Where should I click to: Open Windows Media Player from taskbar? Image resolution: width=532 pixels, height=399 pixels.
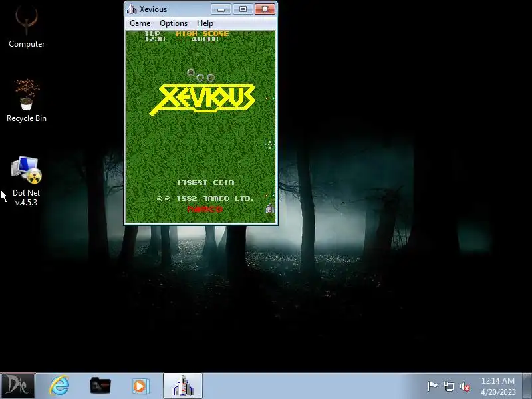pyautogui.click(x=140, y=386)
